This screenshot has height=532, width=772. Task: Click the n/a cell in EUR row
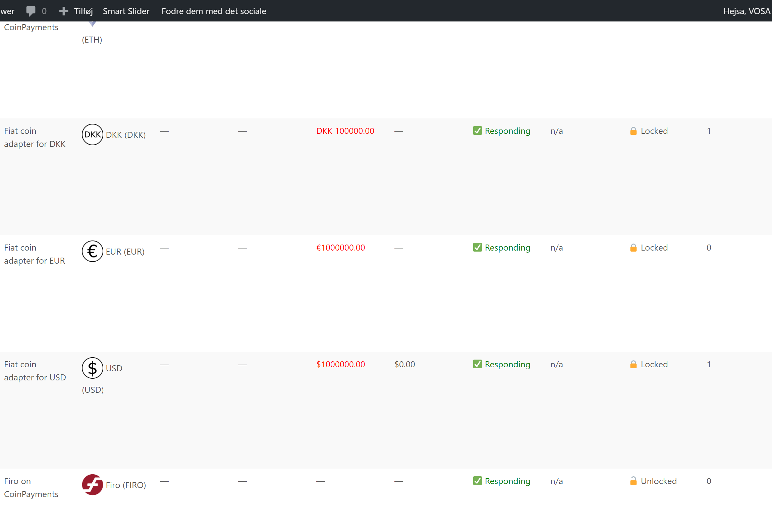coord(557,248)
